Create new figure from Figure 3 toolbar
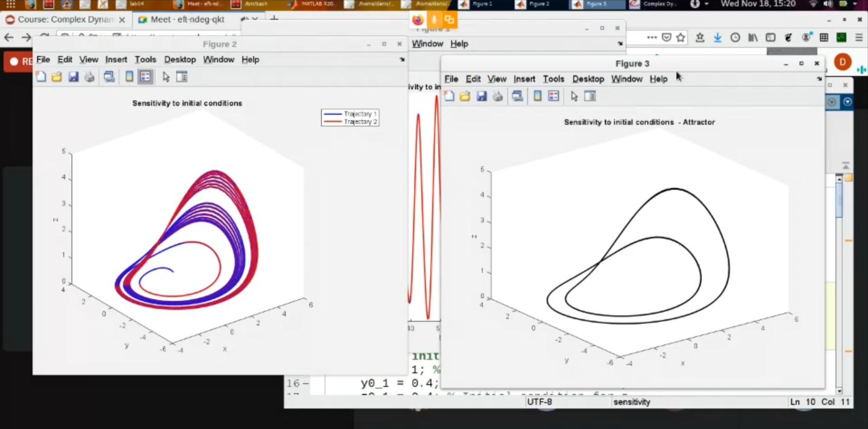This screenshot has height=429, width=868. (x=449, y=96)
